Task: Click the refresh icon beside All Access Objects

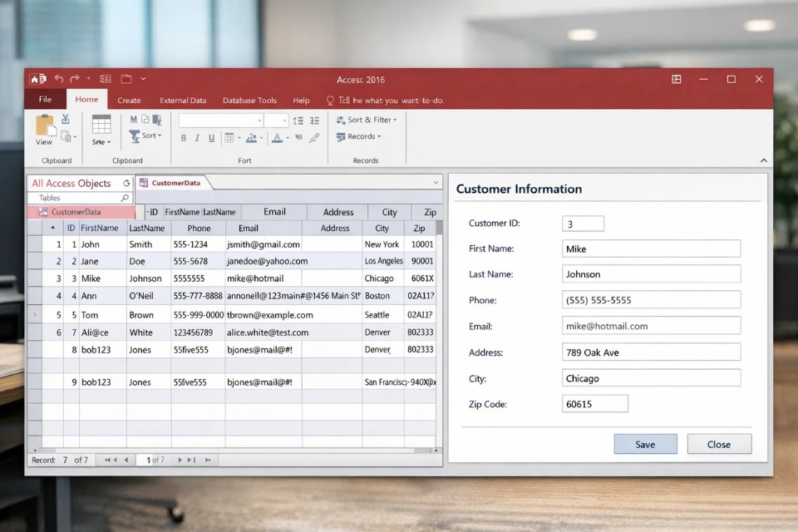Action: (126, 183)
